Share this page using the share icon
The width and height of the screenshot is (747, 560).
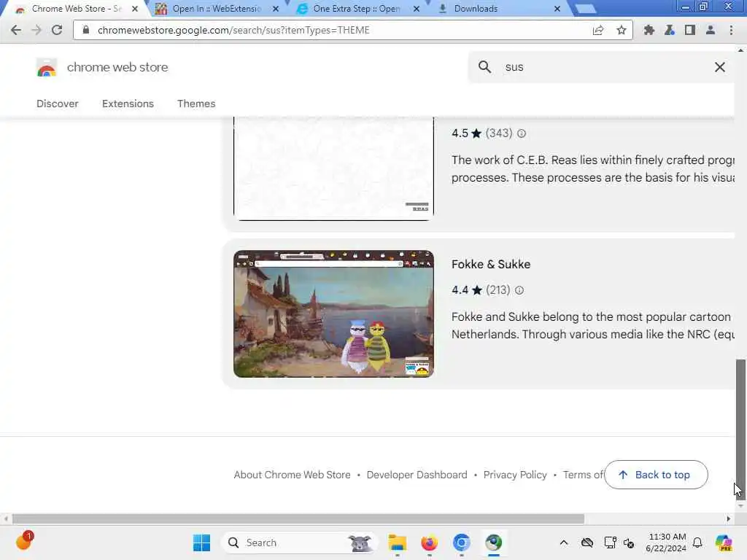pos(598,30)
